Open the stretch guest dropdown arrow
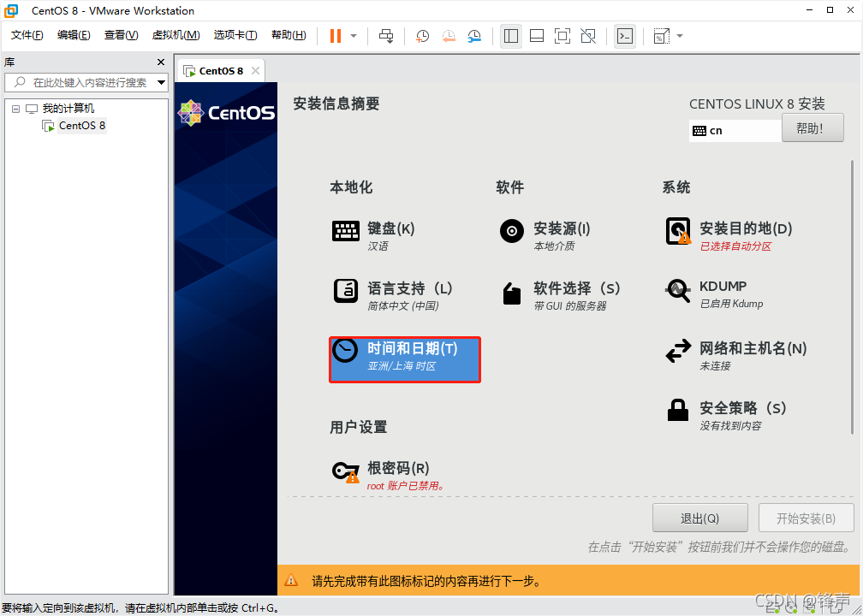863x616 pixels. [680, 36]
